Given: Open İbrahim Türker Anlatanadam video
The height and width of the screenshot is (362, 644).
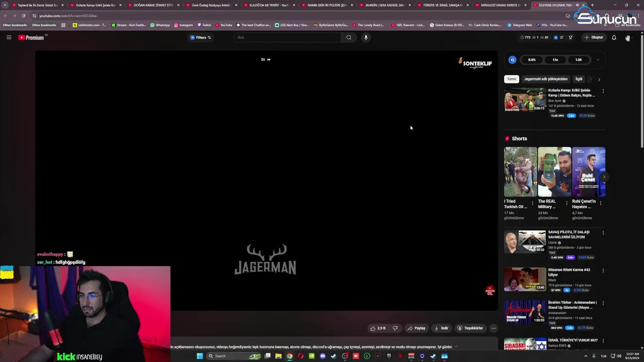Looking at the screenshot, I should [x=525, y=312].
